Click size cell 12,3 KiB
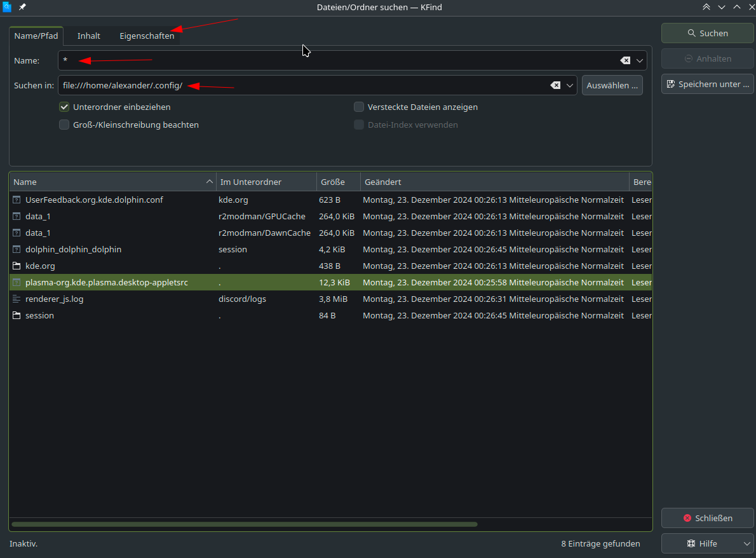The height and width of the screenshot is (558, 756). pyautogui.click(x=334, y=282)
